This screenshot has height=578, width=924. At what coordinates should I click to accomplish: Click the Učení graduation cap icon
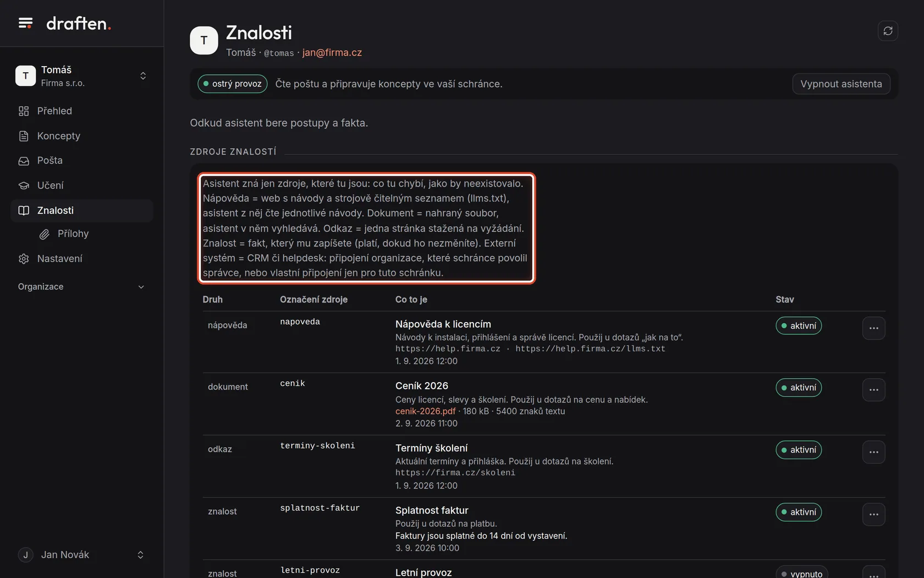pos(24,186)
